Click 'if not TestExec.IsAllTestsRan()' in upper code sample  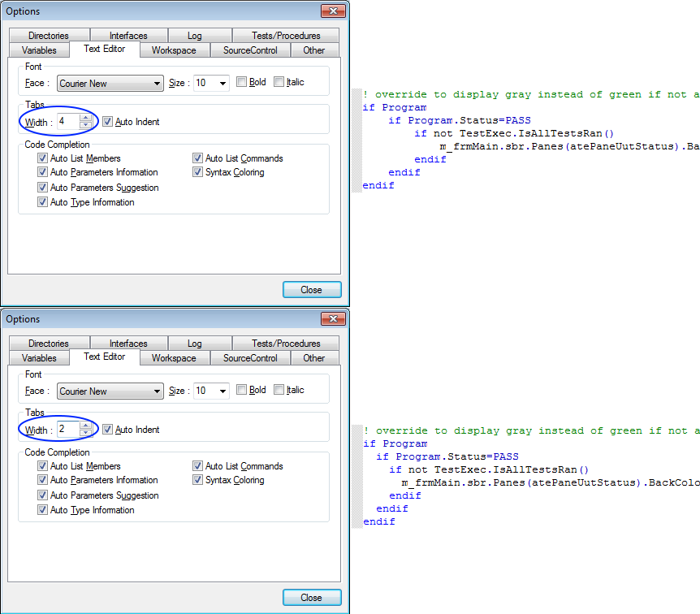pyautogui.click(x=514, y=133)
